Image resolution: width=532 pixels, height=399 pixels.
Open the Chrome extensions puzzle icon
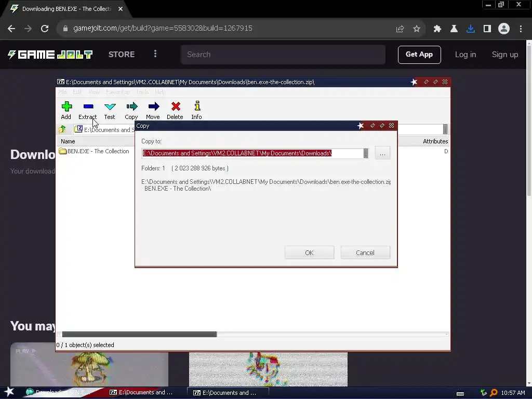[x=437, y=29]
